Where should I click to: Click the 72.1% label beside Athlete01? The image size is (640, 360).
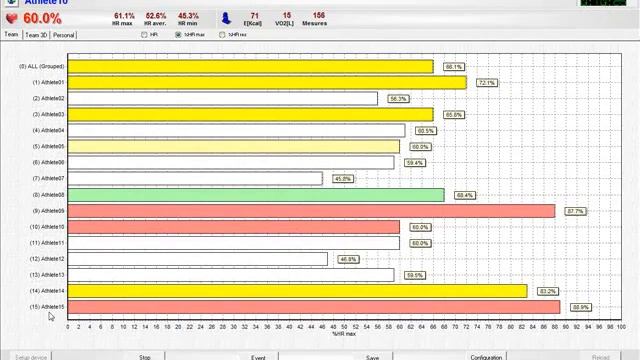pyautogui.click(x=487, y=83)
